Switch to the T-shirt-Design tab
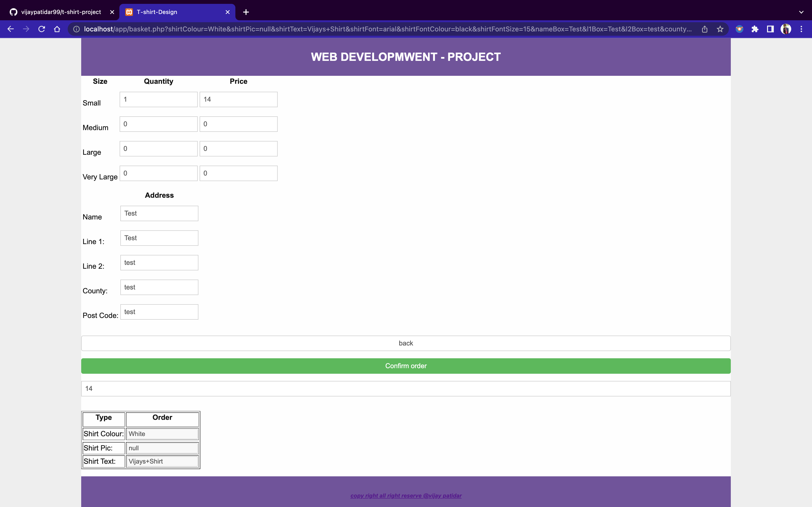 click(x=161, y=12)
